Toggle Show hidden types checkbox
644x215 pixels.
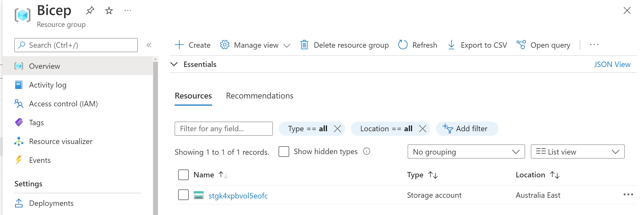(284, 151)
